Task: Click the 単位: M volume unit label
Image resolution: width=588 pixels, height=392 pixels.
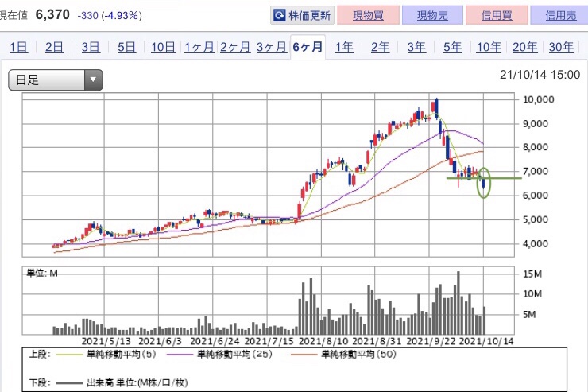Action: [x=42, y=273]
